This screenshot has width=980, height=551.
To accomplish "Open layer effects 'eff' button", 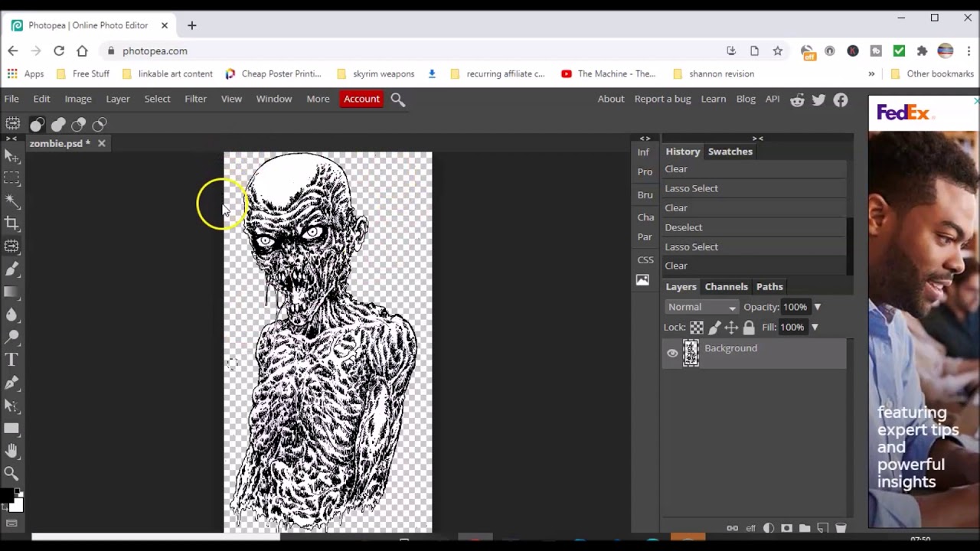I will tap(751, 528).
